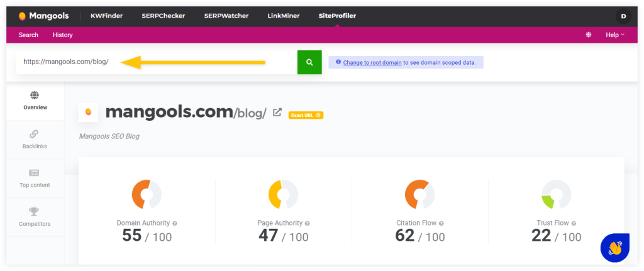Open the Overview sidebar section
This screenshot has width=644, height=271.
point(35,101)
